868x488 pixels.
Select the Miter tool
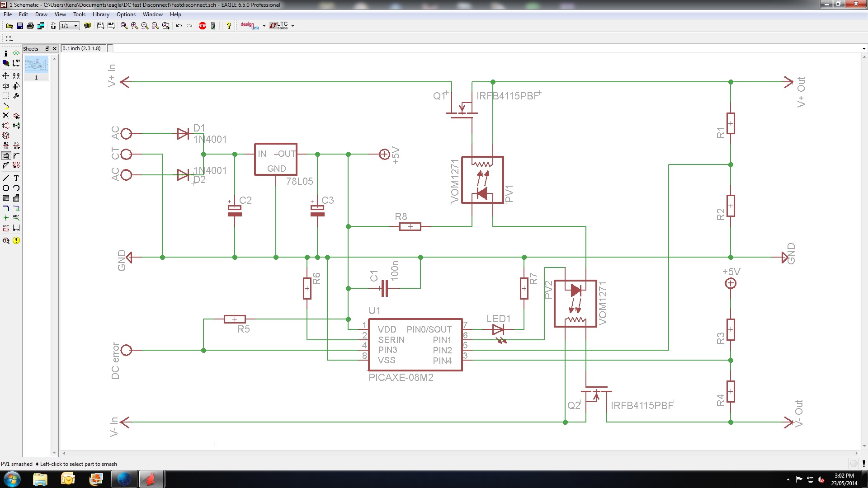(x=16, y=155)
